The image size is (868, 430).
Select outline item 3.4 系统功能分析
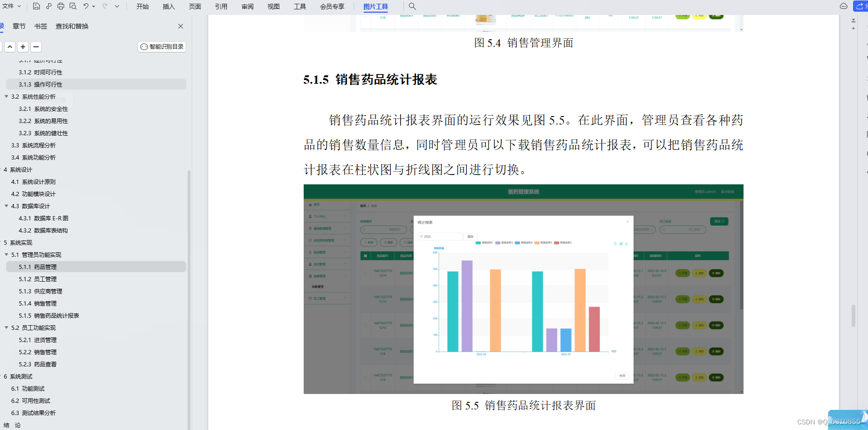(33, 157)
